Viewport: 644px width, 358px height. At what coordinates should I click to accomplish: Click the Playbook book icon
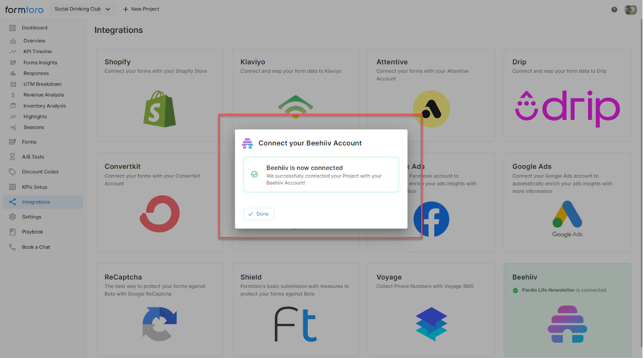pos(12,232)
